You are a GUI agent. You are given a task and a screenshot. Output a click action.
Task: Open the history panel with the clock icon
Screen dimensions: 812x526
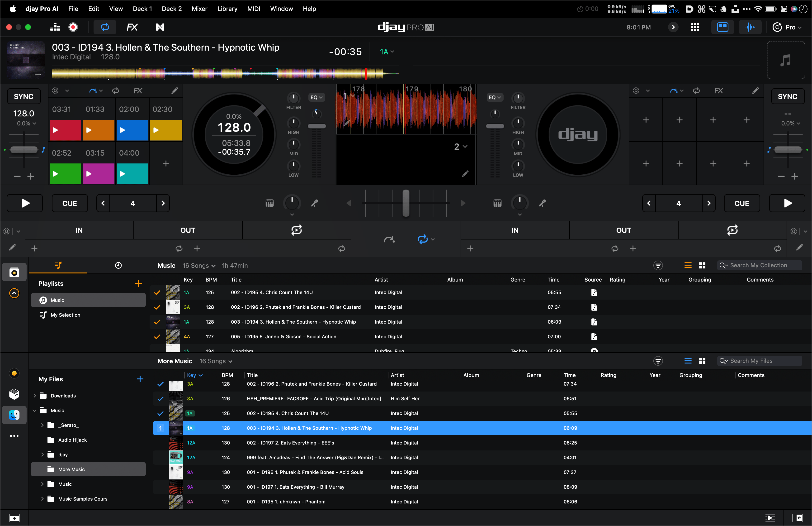(118, 265)
